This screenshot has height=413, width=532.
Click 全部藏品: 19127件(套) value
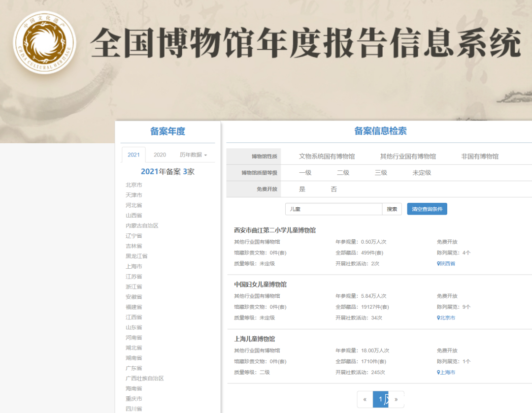click(x=362, y=307)
